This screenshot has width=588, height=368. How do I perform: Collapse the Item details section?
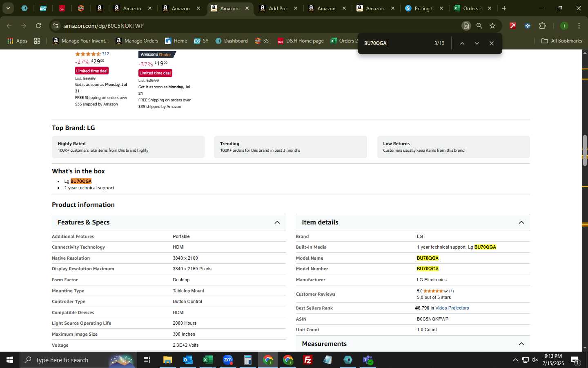521,222
